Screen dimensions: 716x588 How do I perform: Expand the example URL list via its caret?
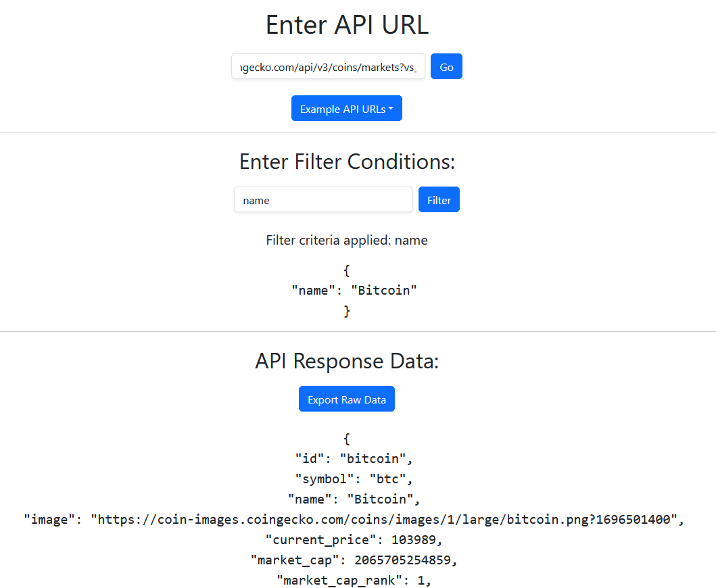pos(392,108)
